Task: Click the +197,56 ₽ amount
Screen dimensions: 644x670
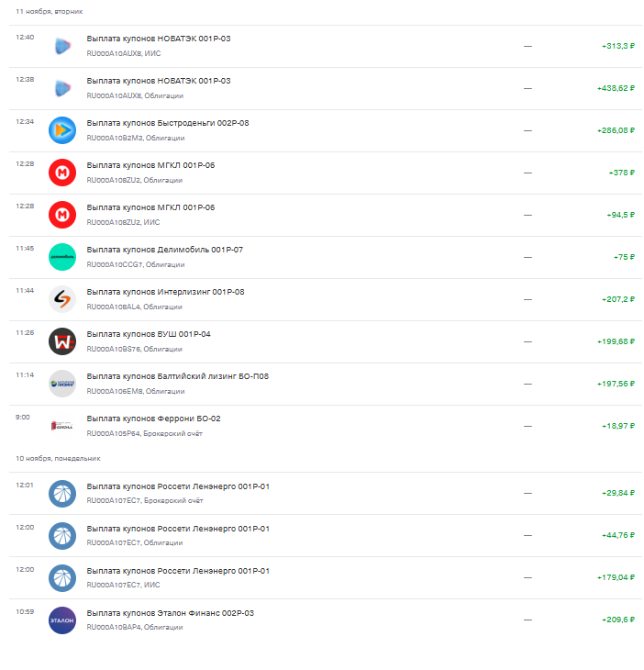Action: pyautogui.click(x=616, y=384)
